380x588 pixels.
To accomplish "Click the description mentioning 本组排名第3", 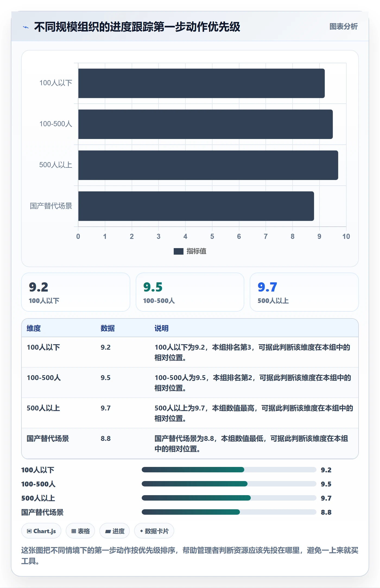I will 252,352.
